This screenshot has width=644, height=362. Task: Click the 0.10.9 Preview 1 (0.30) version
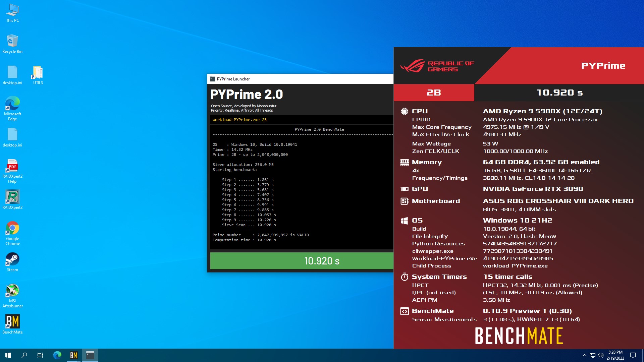coord(527,311)
